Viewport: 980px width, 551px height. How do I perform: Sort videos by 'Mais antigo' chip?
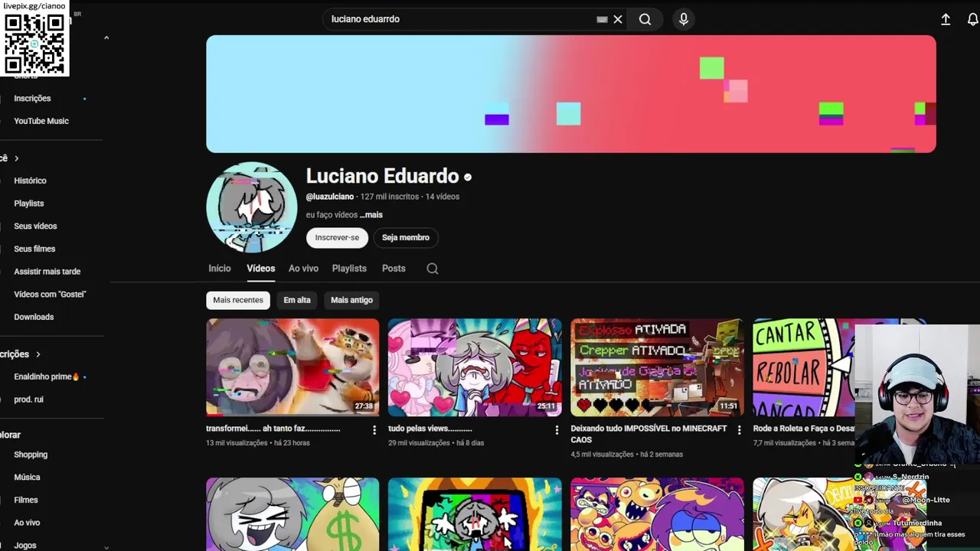pos(351,300)
